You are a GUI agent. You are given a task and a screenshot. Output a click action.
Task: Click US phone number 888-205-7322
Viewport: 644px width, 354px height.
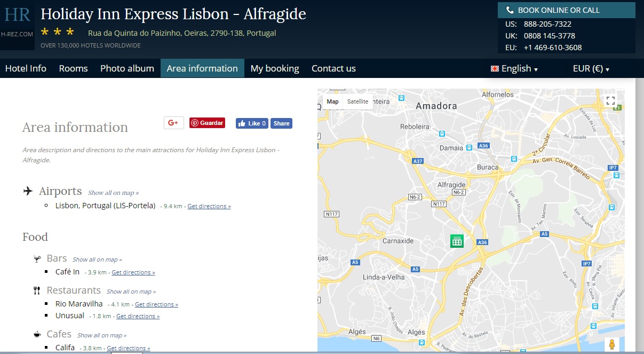547,24
